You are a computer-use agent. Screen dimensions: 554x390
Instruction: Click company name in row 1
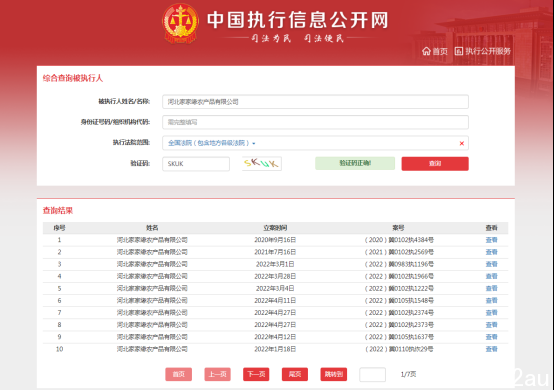[x=152, y=240]
